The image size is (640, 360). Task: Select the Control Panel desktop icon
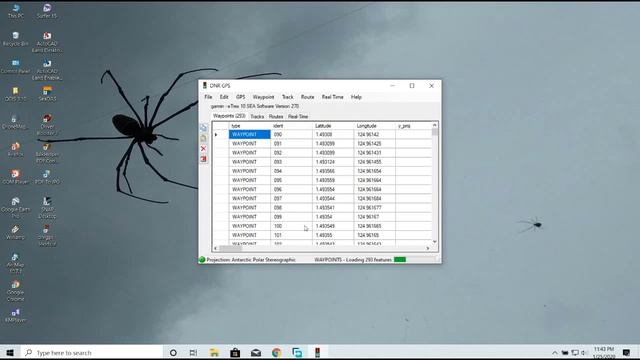16,67
